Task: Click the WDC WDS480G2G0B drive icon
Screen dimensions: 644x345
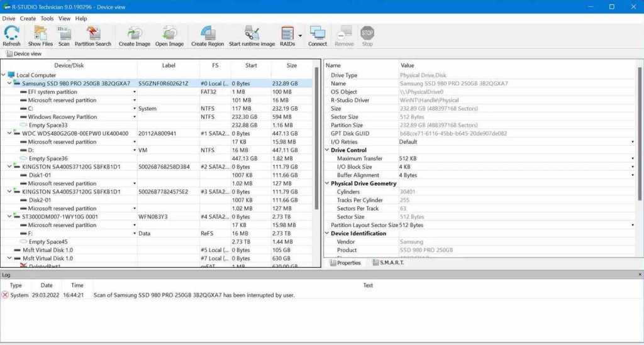Action: [x=17, y=133]
